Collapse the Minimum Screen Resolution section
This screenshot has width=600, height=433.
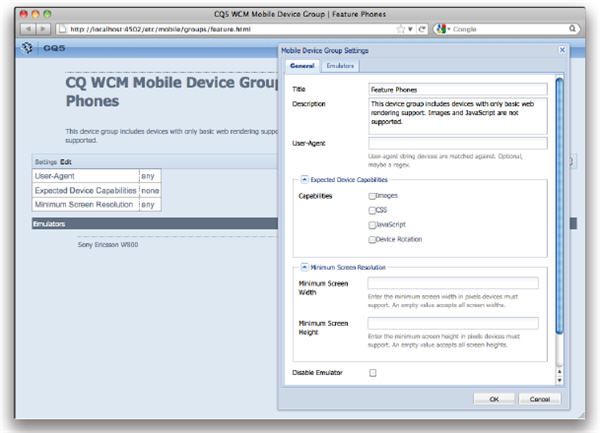(304, 267)
